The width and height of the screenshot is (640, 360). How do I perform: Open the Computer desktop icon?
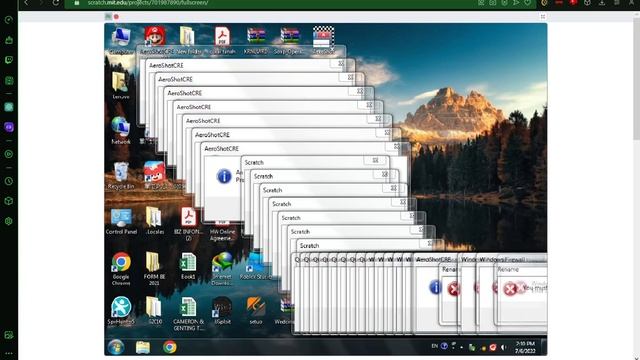coord(121,40)
